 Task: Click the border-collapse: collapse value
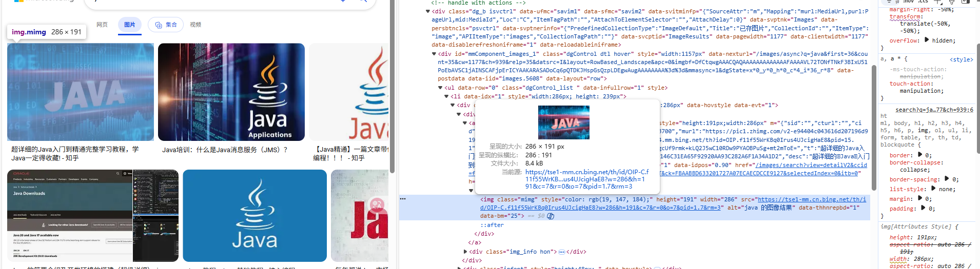(913, 170)
